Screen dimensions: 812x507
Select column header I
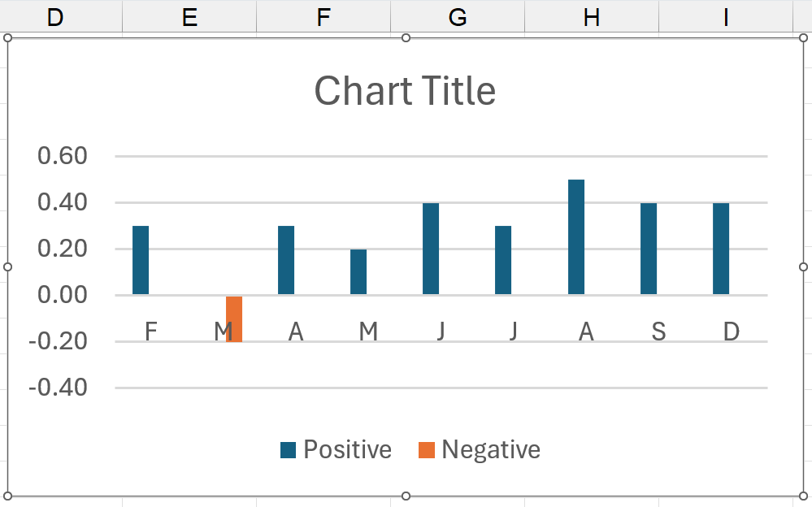point(724,16)
